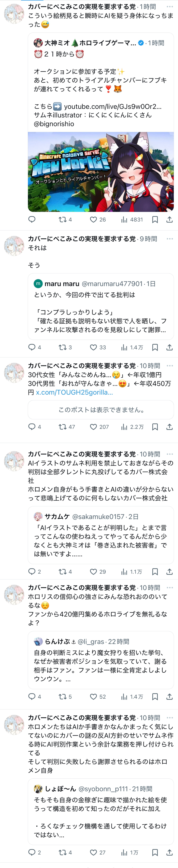This screenshot has height=868, width=178.
Task: Open more options on the 9時間 post
Action: click(170, 239)
